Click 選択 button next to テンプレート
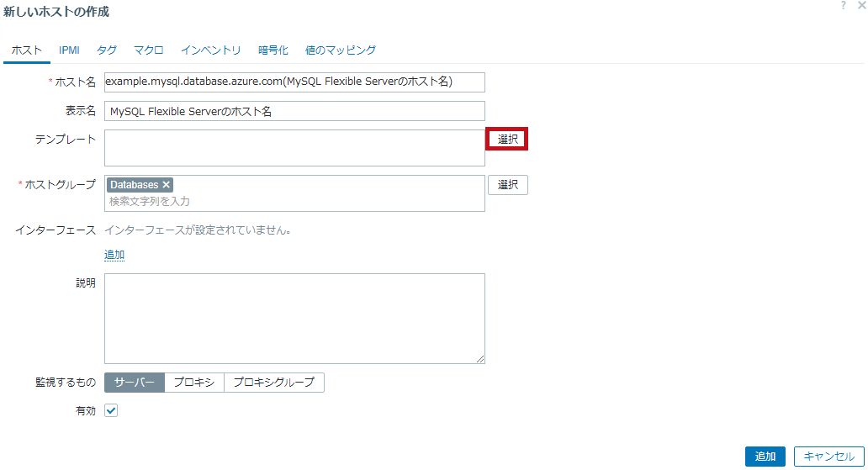The image size is (868, 470). tap(508, 139)
